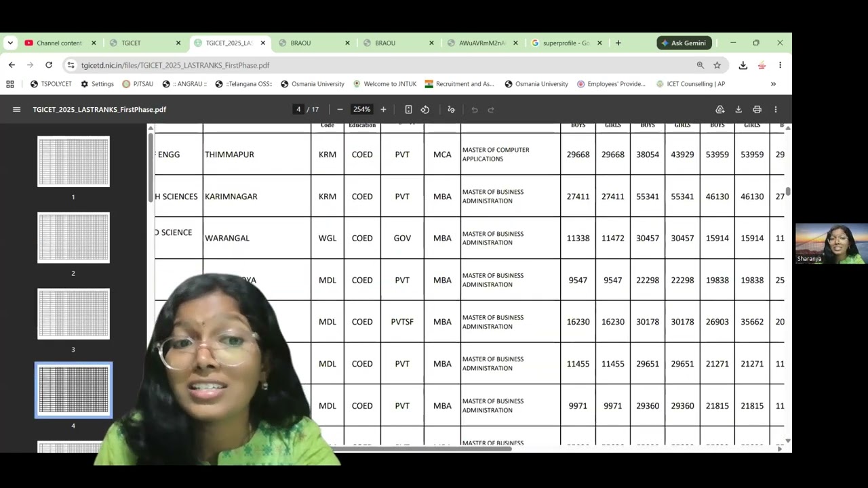Click the horizontal scrollbar of the PDF

(420, 448)
